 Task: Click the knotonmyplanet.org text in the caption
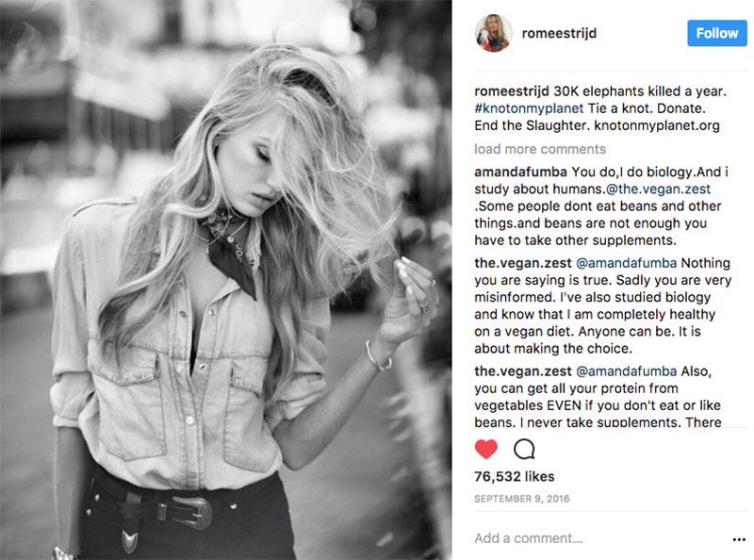pyautogui.click(x=657, y=125)
